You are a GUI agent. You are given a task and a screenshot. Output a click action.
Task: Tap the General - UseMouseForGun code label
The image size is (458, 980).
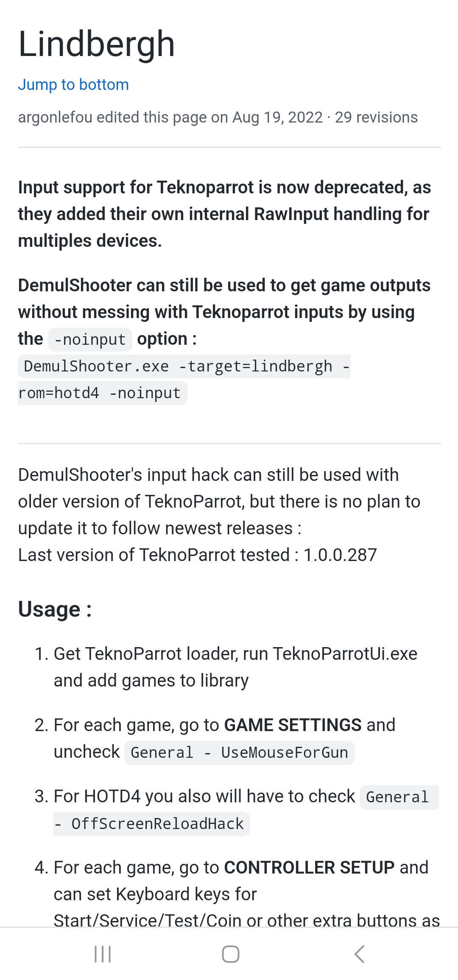239,752
